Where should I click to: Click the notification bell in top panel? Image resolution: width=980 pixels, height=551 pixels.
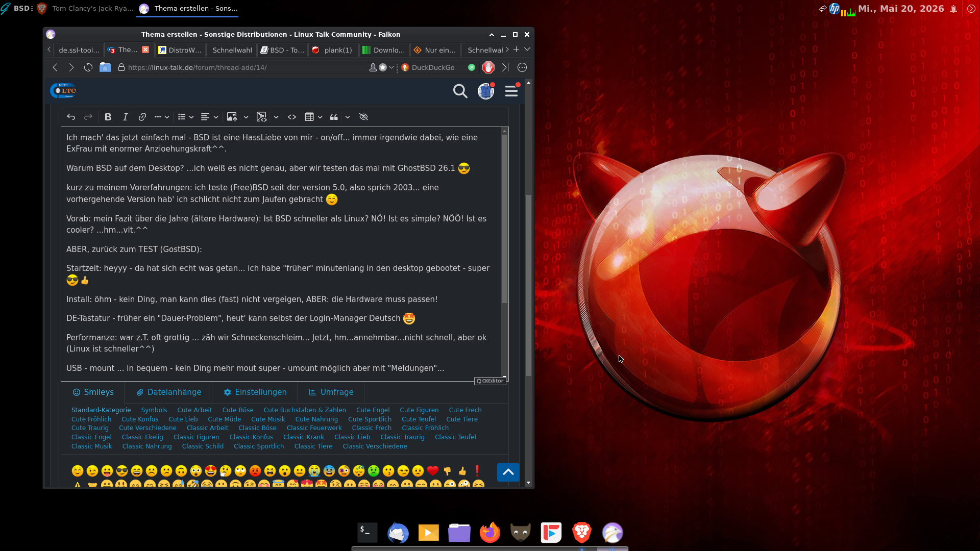953,9
